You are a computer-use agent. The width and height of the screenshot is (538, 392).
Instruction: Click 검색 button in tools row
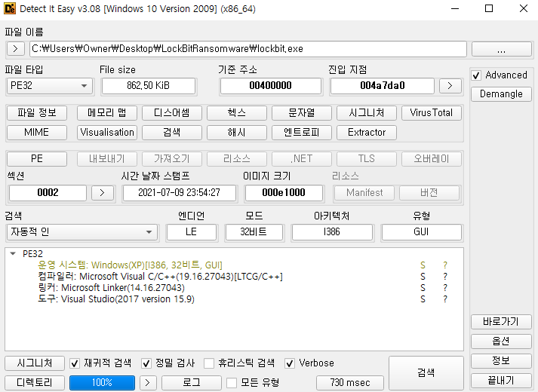(x=172, y=133)
